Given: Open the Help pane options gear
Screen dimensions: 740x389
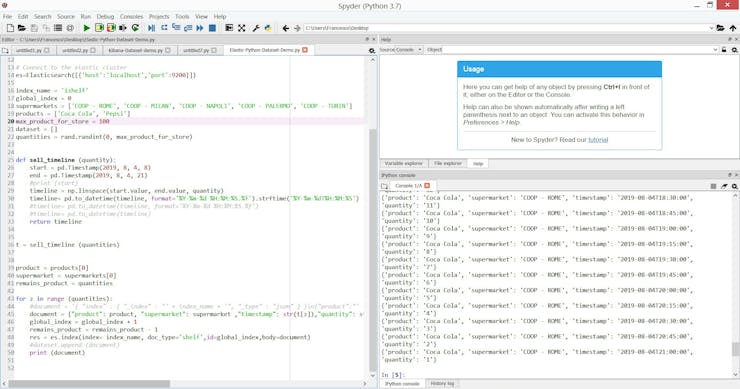Looking at the screenshot, I should tap(735, 50).
